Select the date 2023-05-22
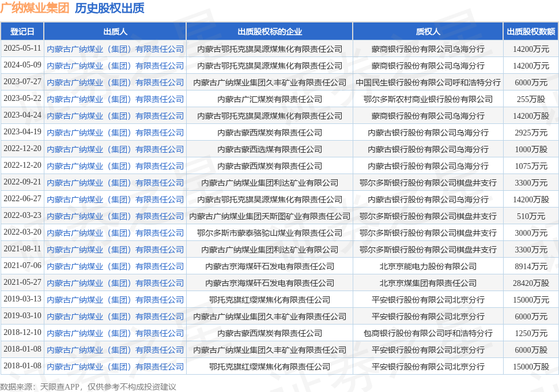Viewport: 559px width, 392px height. (22, 99)
